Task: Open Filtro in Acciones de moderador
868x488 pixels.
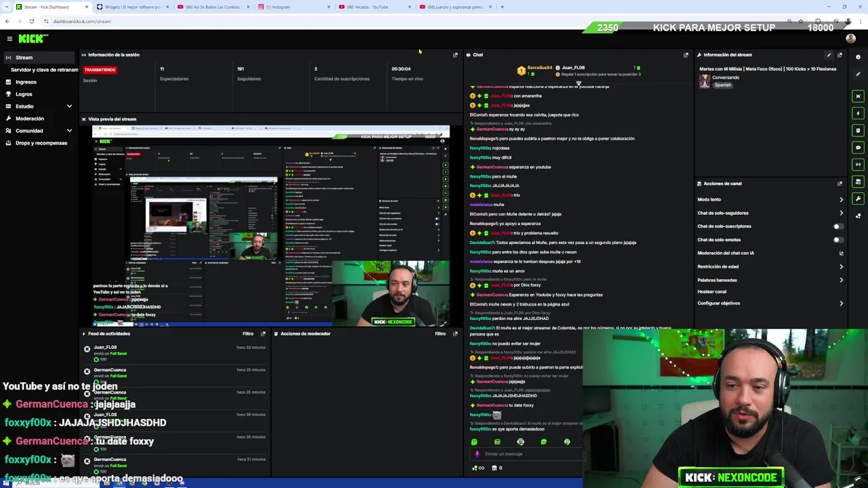Action: point(440,333)
